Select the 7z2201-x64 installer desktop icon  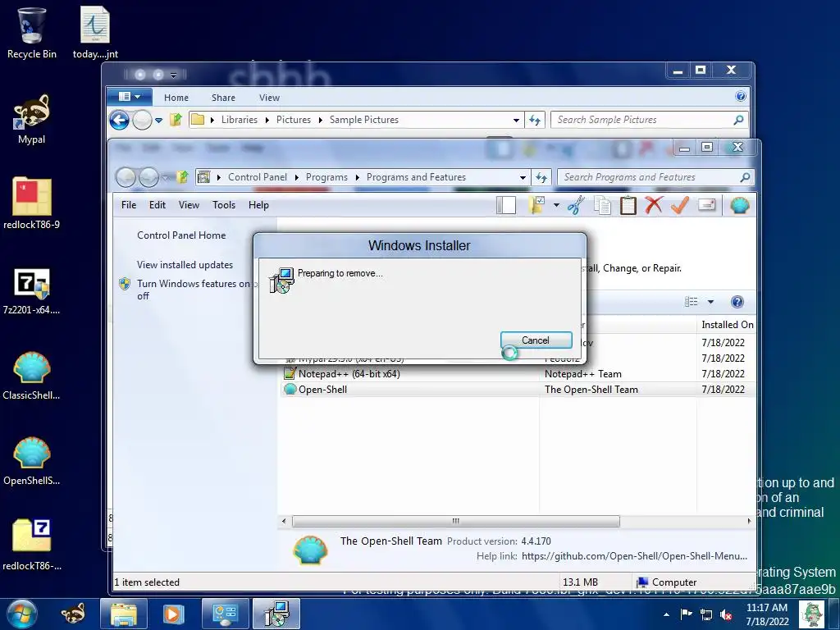tap(32, 291)
